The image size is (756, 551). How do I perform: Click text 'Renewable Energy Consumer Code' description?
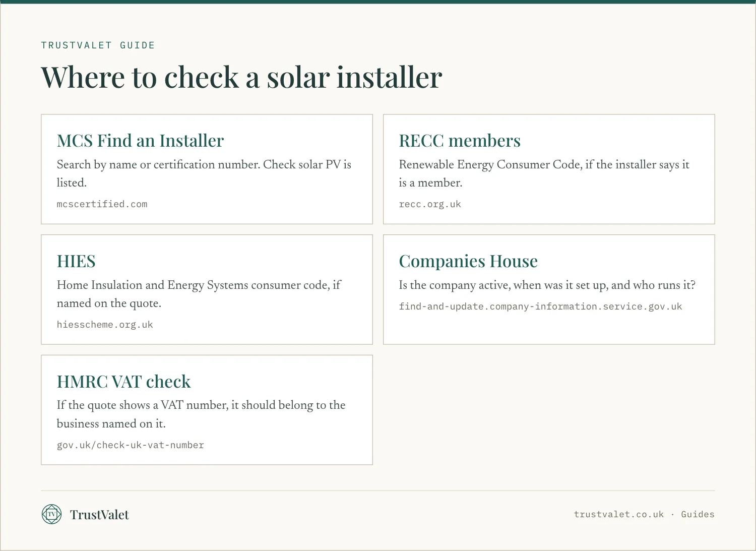(x=544, y=173)
